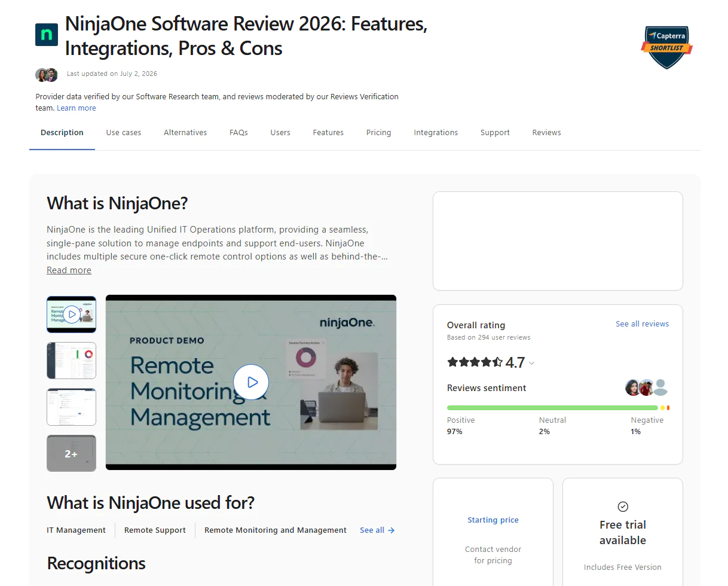Go to the Alternatives tab
This screenshot has width=728, height=586.
[x=185, y=133]
